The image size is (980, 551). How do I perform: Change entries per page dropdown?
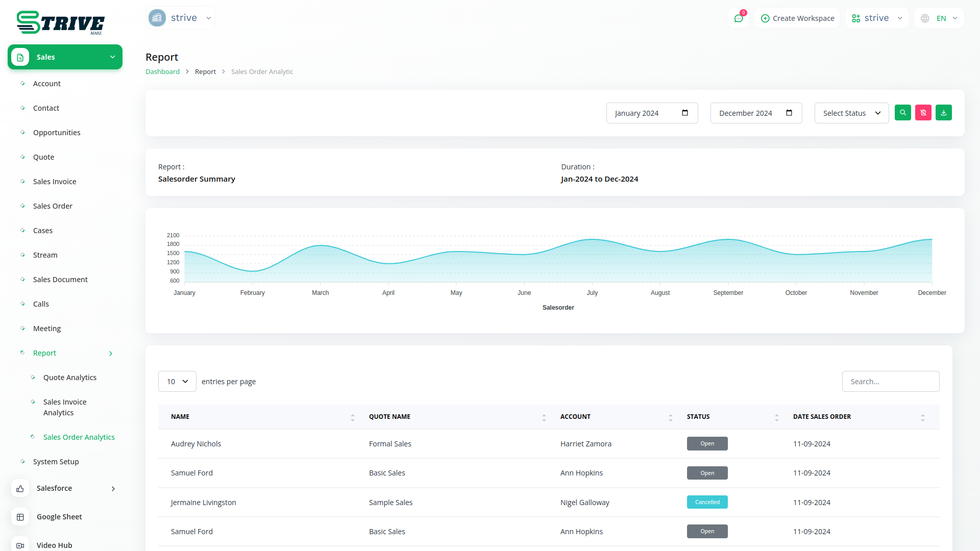pos(177,382)
